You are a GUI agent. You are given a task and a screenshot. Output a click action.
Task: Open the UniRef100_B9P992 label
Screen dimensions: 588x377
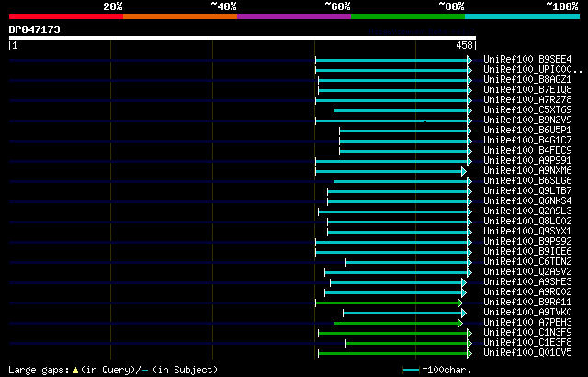[527, 242]
